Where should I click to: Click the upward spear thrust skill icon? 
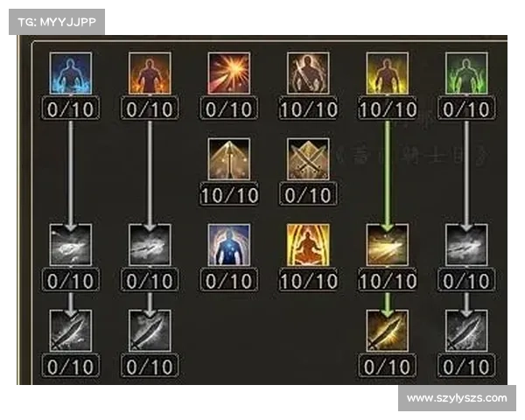tap(229, 159)
